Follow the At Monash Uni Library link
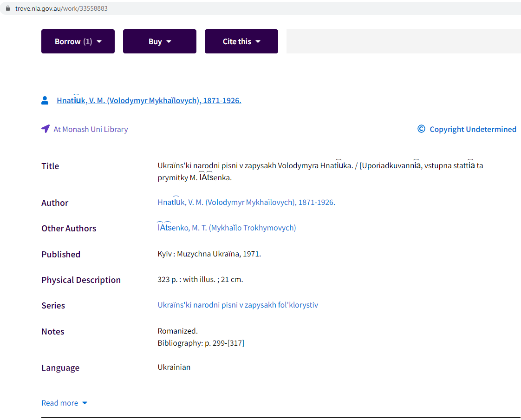The image size is (521, 420). 91,129
